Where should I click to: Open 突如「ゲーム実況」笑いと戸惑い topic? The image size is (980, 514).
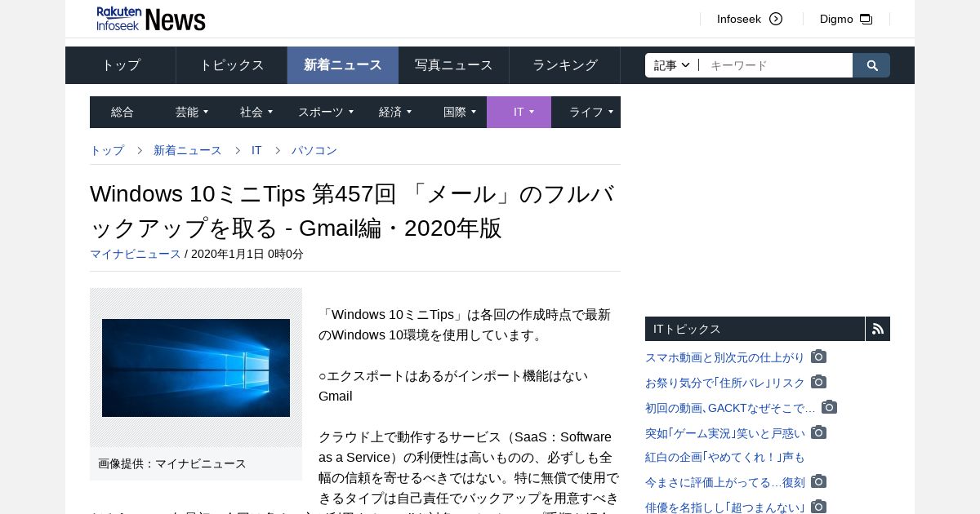point(725,433)
